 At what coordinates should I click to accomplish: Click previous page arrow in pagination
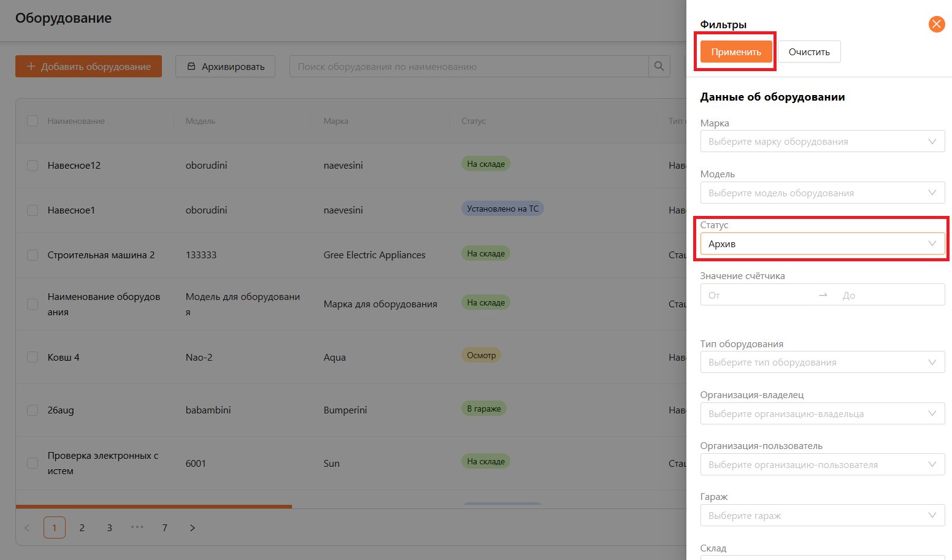[x=27, y=527]
